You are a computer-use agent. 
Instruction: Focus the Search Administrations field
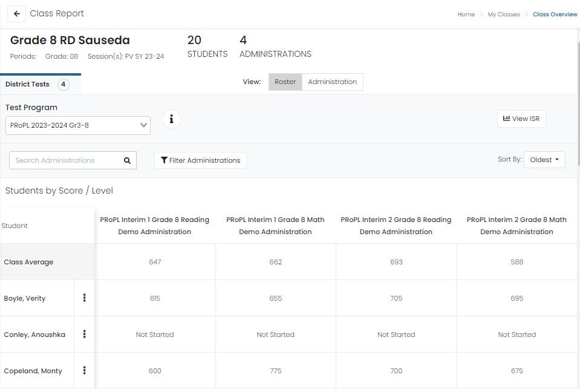coord(64,160)
